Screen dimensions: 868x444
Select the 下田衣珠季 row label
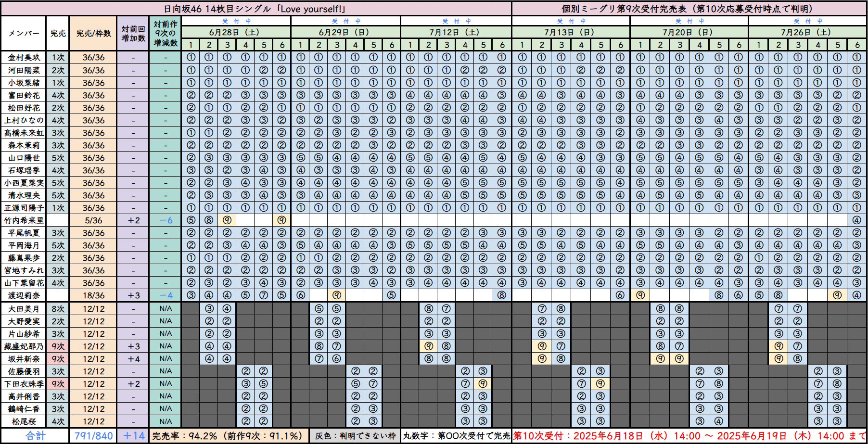click(24, 384)
